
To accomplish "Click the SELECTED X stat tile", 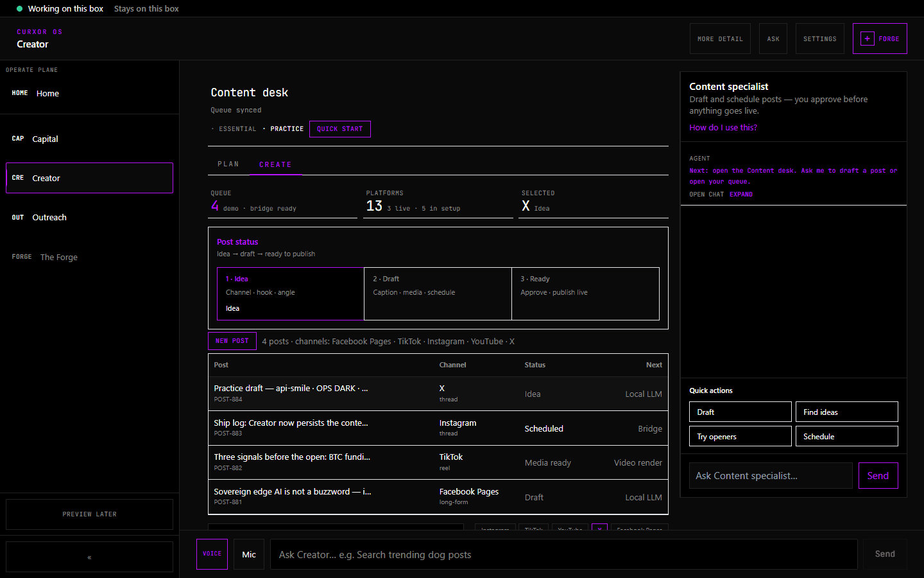I will tap(594, 202).
